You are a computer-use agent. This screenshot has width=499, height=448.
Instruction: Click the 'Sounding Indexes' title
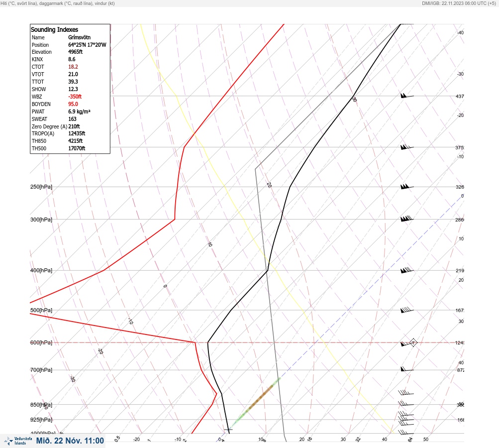[54, 29]
